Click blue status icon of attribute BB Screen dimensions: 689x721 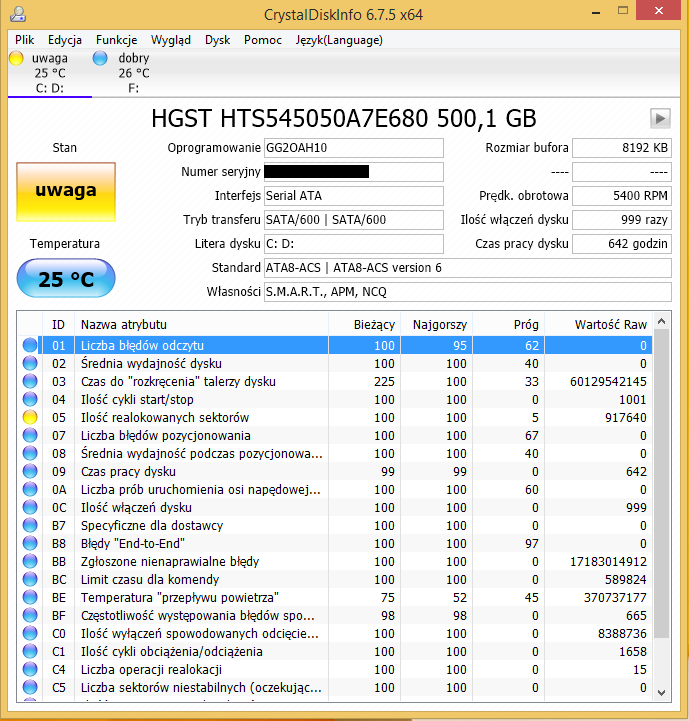point(30,561)
